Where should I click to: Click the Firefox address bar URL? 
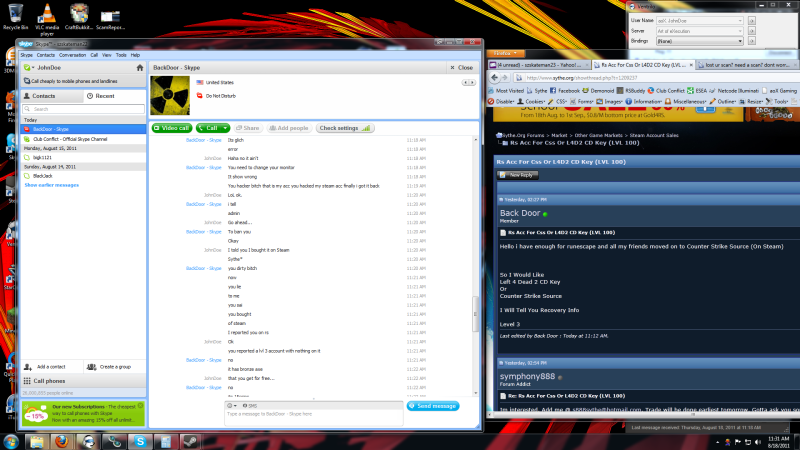point(582,78)
